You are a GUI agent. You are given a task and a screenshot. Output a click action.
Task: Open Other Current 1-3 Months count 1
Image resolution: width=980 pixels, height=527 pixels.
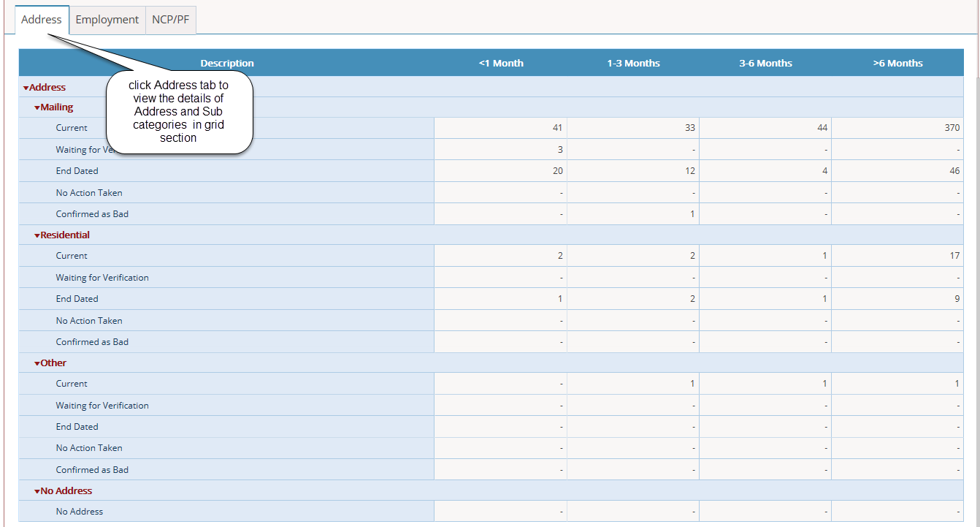pos(692,384)
